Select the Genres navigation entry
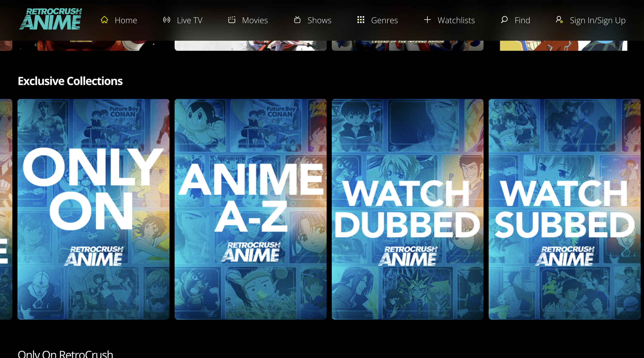Image resolution: width=644 pixels, height=358 pixels. point(384,20)
